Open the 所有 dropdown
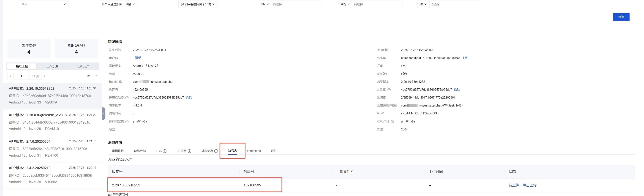Screen dimensions: 644x196 44,4
